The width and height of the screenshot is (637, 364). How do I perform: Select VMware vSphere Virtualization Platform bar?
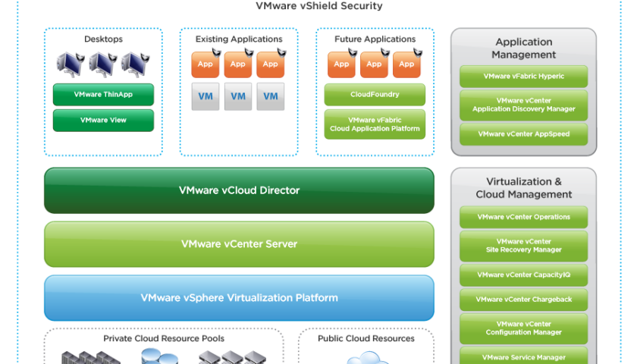239,298
